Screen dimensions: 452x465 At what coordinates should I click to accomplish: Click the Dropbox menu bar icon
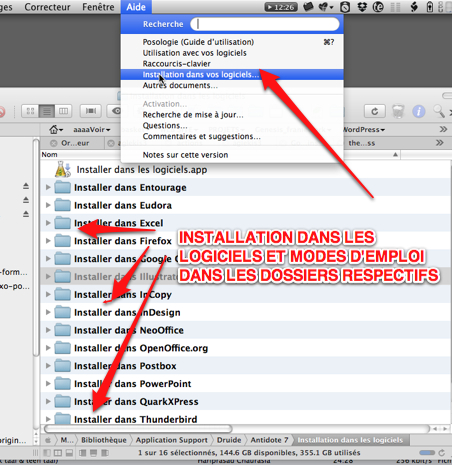point(362,7)
